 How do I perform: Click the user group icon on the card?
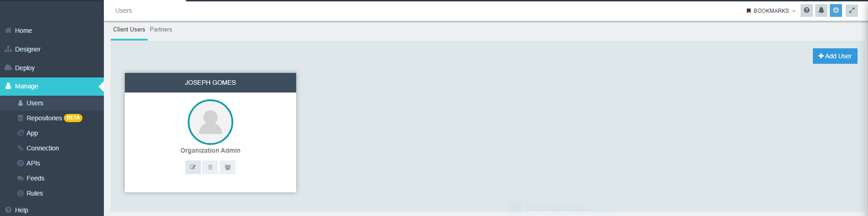pos(227,167)
